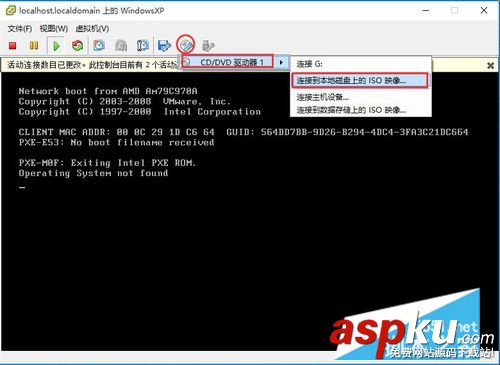The height and width of the screenshot is (365, 500).
Task: Click the 'PXE-E53: No boot filename received' line
Action: click(x=116, y=143)
